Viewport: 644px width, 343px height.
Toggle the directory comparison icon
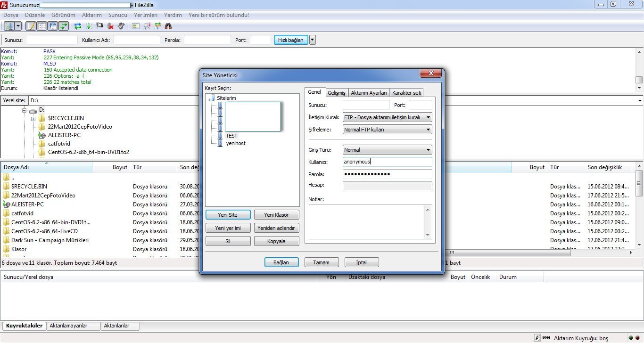click(x=147, y=26)
